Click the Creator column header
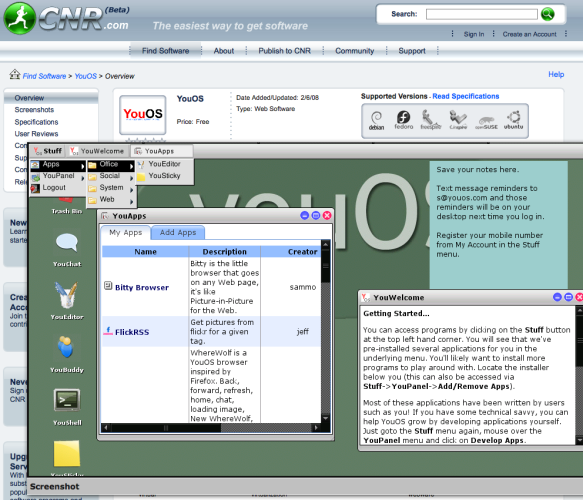 point(291,252)
